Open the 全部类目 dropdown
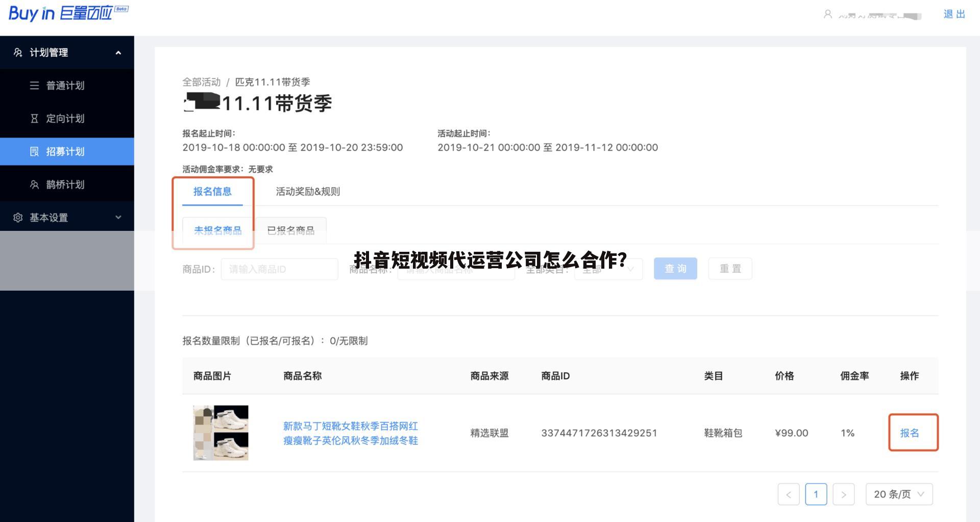The image size is (980, 522). coord(608,269)
